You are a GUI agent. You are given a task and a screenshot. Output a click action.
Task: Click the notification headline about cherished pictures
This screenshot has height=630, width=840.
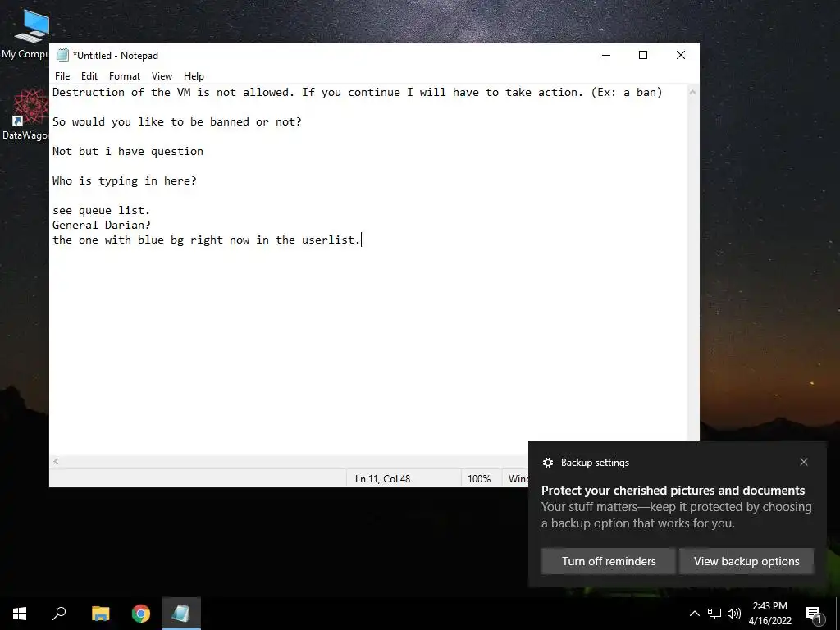coord(673,491)
